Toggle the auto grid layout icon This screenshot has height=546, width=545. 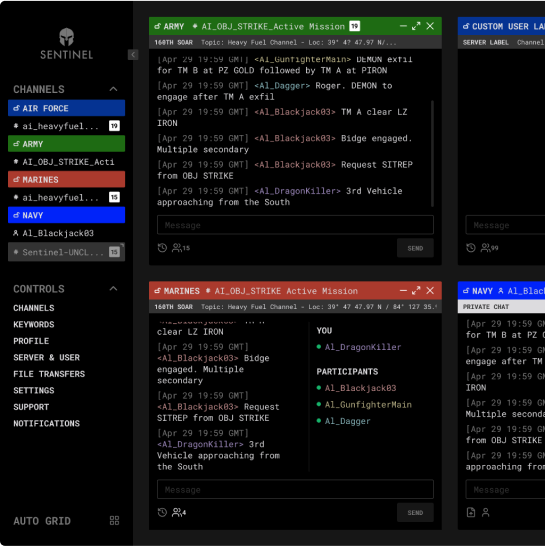114,521
